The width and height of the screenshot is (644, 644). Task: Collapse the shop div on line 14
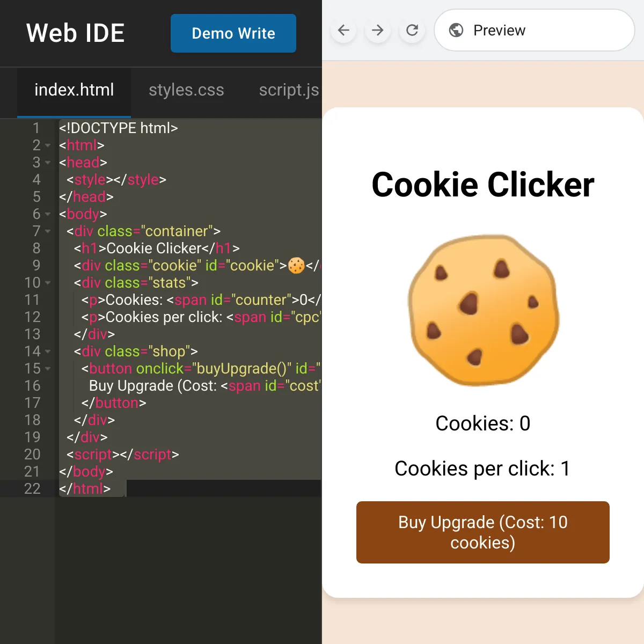(x=48, y=352)
